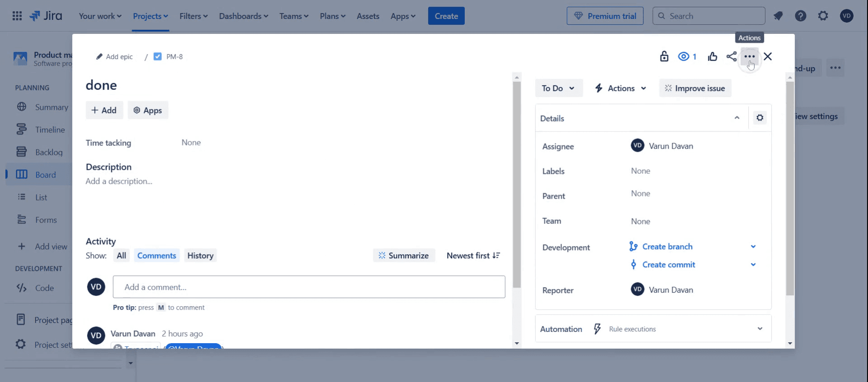Open the lightning Actions dropdown
Image resolution: width=868 pixels, height=382 pixels.
click(x=621, y=88)
